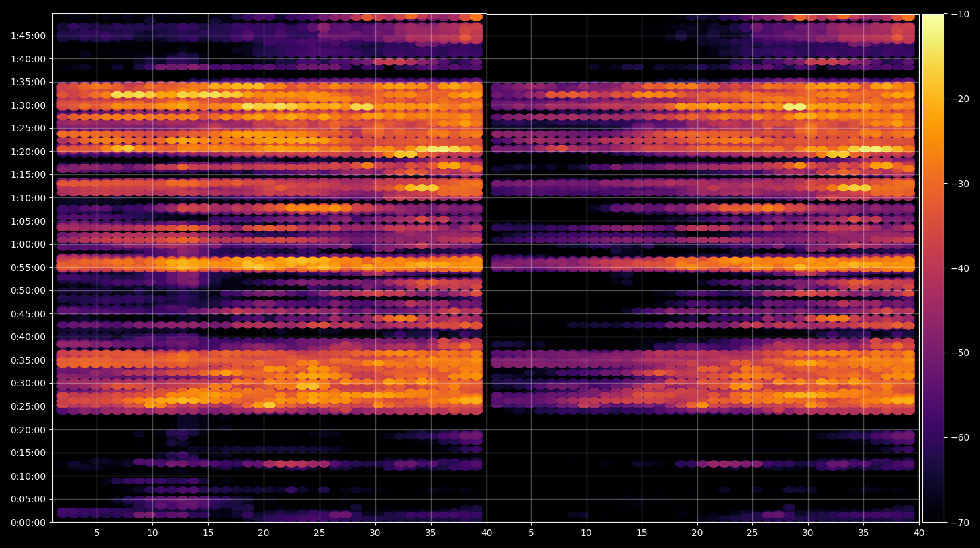Click the colorbar tick −30
The image size is (980, 548).
click(961, 184)
